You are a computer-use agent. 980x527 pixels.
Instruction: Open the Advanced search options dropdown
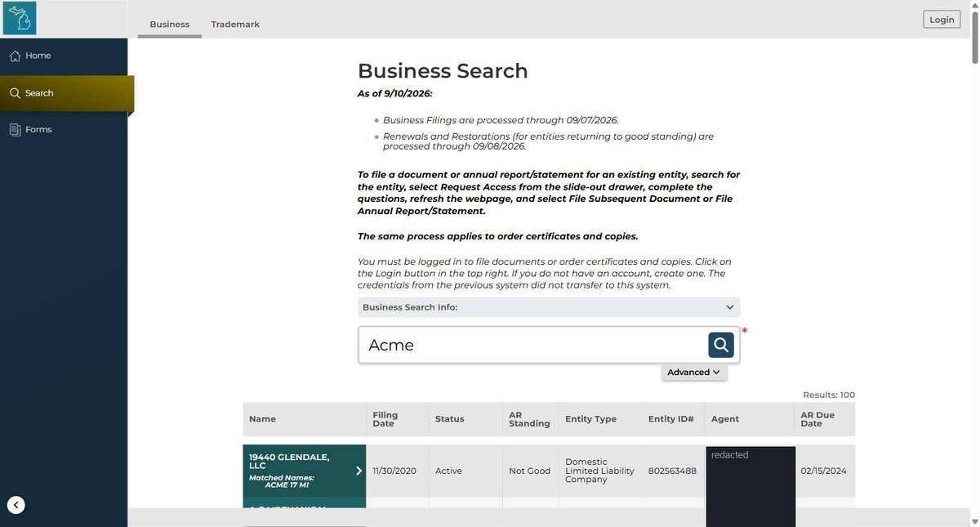(x=694, y=372)
